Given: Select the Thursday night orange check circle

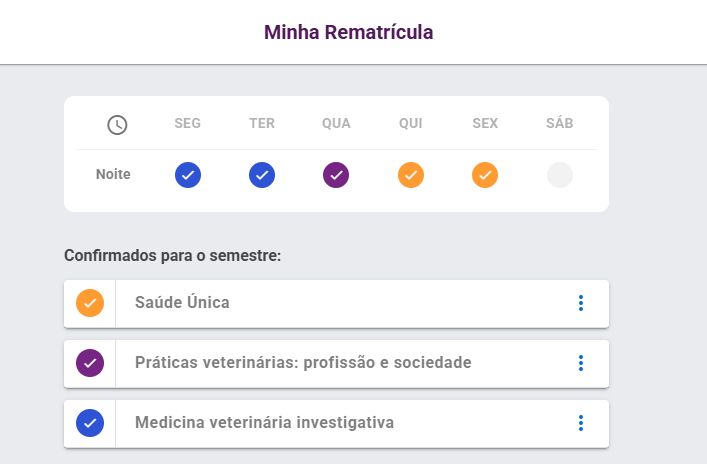Looking at the screenshot, I should [x=411, y=175].
